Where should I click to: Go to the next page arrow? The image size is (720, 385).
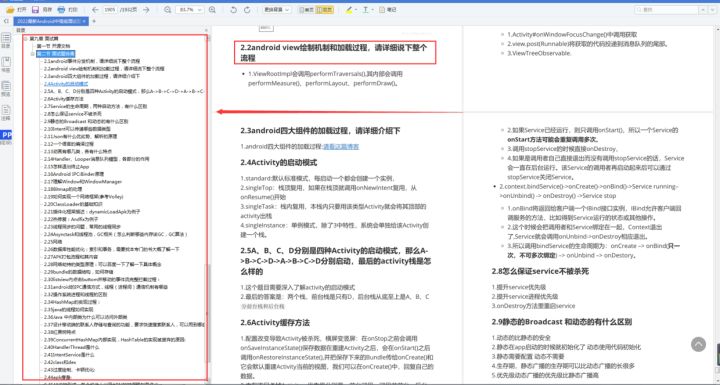point(146,10)
